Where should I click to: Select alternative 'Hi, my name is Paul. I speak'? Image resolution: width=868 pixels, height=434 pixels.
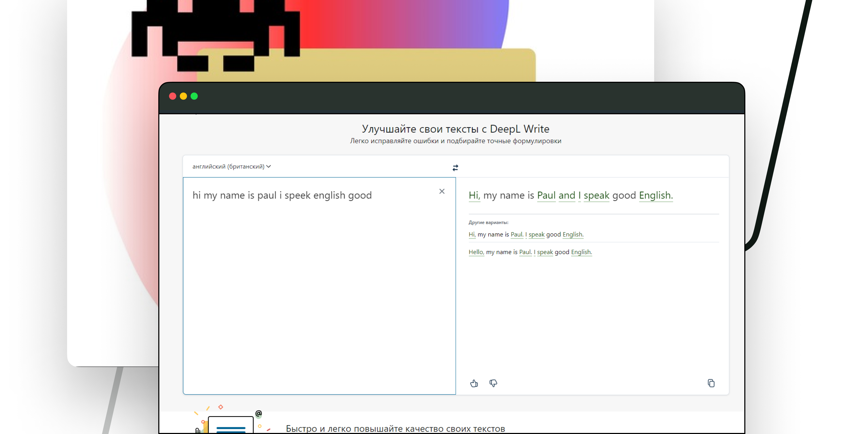[526, 235]
